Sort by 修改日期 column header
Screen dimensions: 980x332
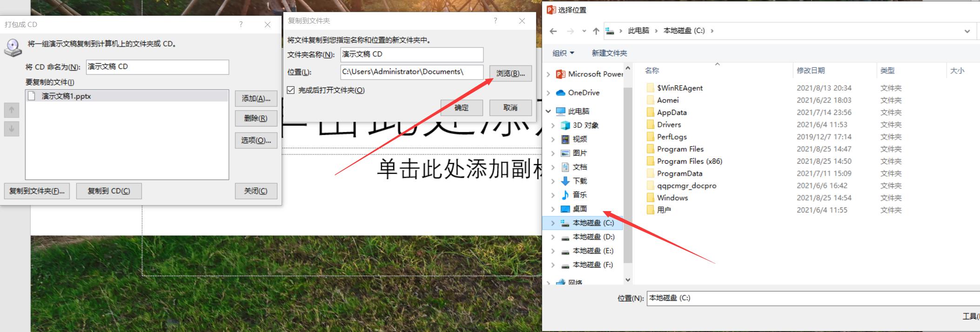(811, 70)
